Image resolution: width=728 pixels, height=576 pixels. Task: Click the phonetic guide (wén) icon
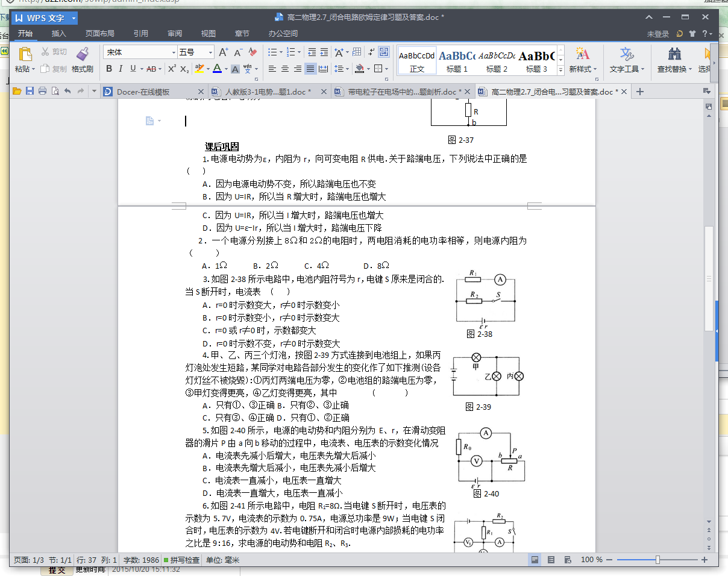pos(248,69)
